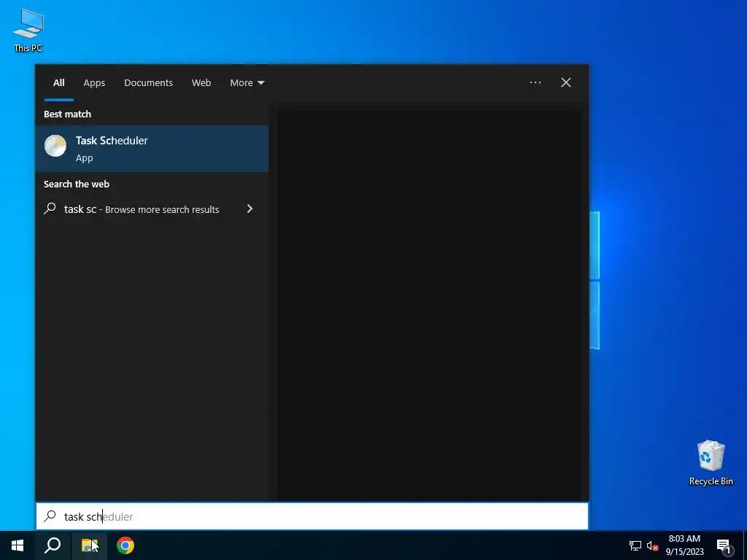Screen dimensions: 747x560
Task: Open the clock showing 8:03 AM 9/15/2023
Action: (x=684, y=545)
